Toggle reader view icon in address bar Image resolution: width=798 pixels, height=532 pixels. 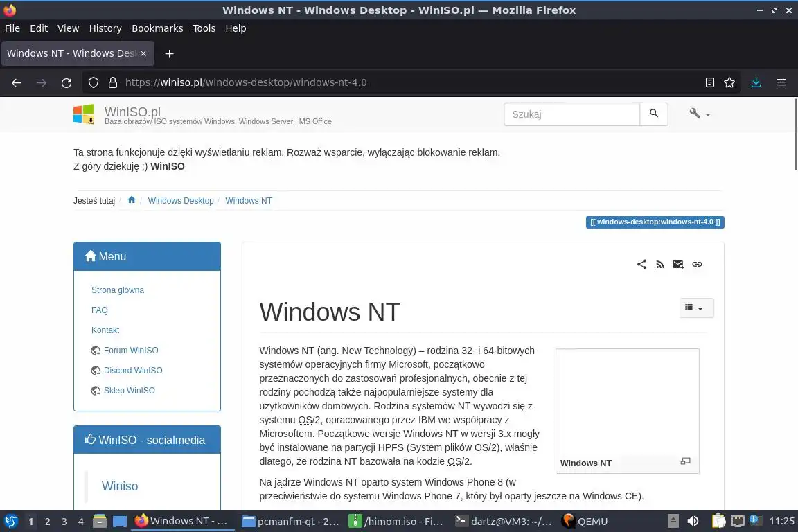710,82
